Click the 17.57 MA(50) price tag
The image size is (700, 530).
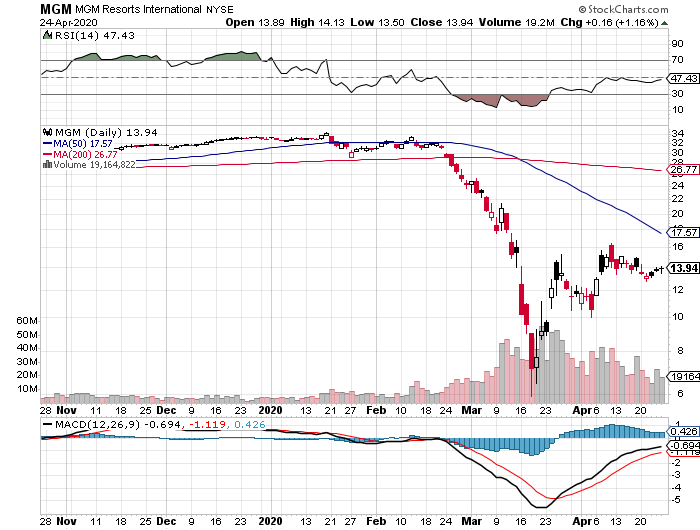click(683, 232)
